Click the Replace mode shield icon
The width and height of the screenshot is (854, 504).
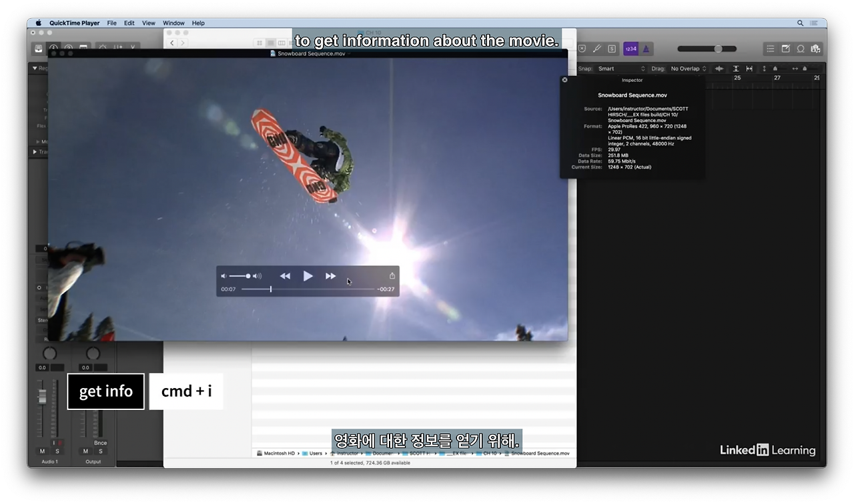coord(582,48)
